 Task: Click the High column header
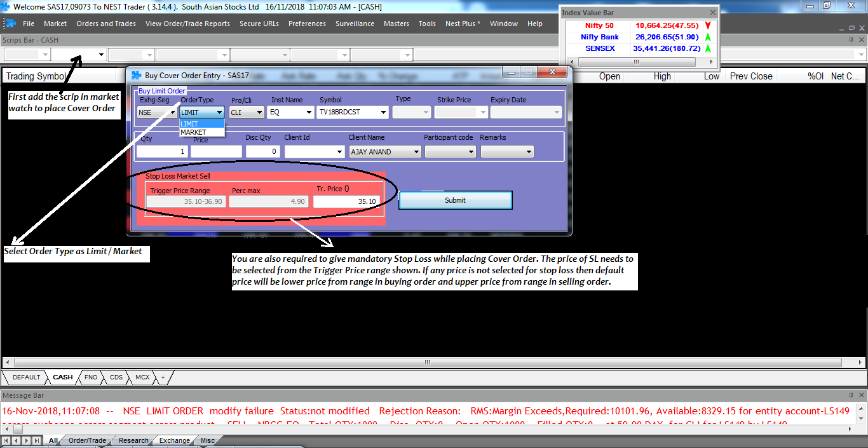tap(662, 76)
